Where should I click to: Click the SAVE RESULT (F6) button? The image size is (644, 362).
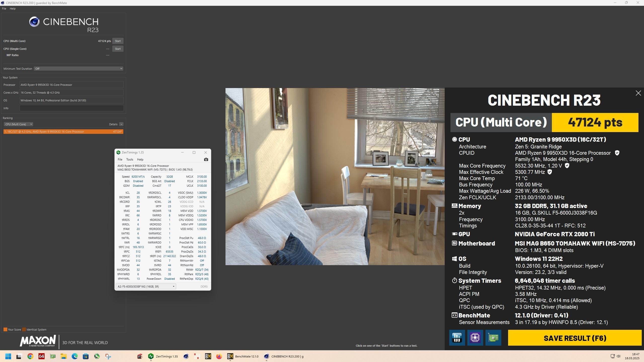[x=575, y=338]
